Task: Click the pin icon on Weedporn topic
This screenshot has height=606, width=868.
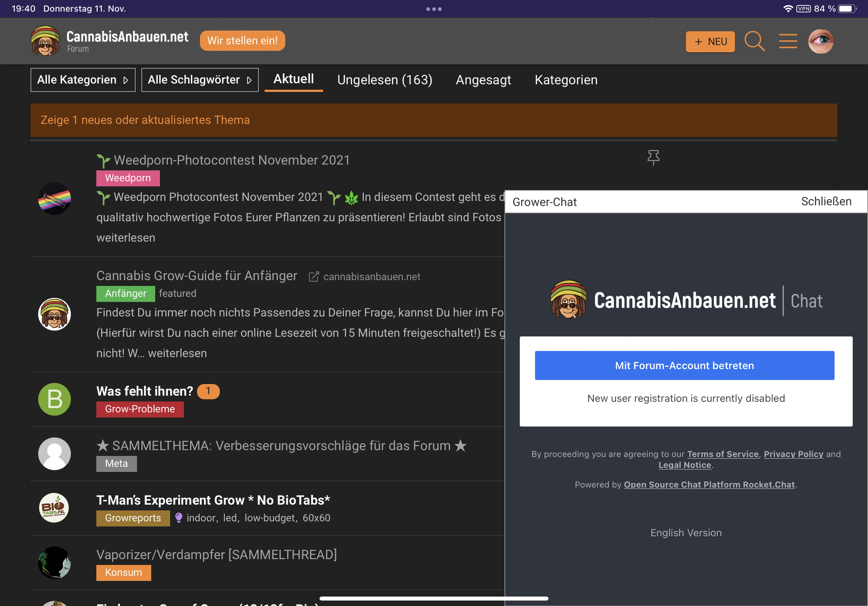Action: (x=653, y=158)
